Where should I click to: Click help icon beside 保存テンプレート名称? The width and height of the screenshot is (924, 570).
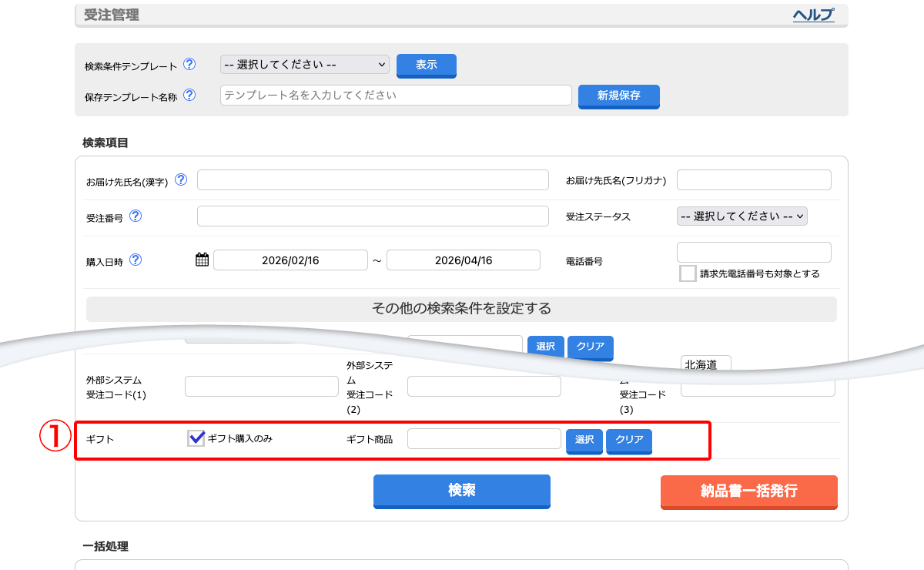(x=189, y=96)
